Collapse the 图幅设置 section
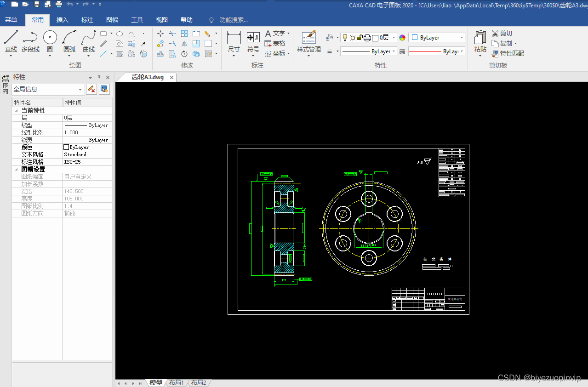 pos(17,170)
